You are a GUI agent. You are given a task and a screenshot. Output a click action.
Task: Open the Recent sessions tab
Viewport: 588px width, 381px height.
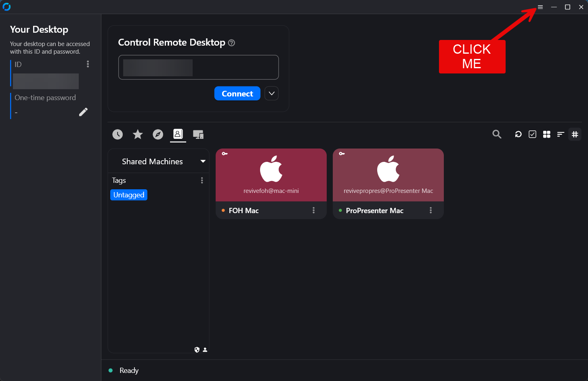click(118, 134)
